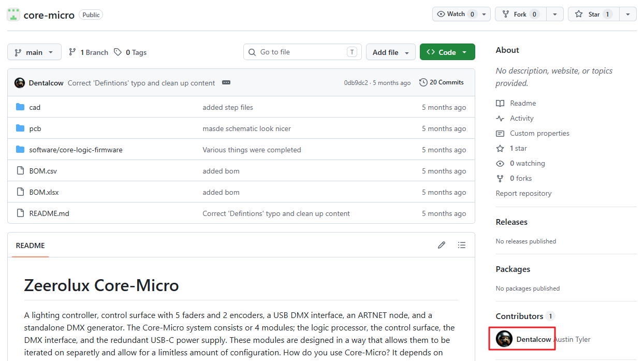Open the Contributors heading link
Viewport: 644px width, 361px height.
[x=525, y=316]
